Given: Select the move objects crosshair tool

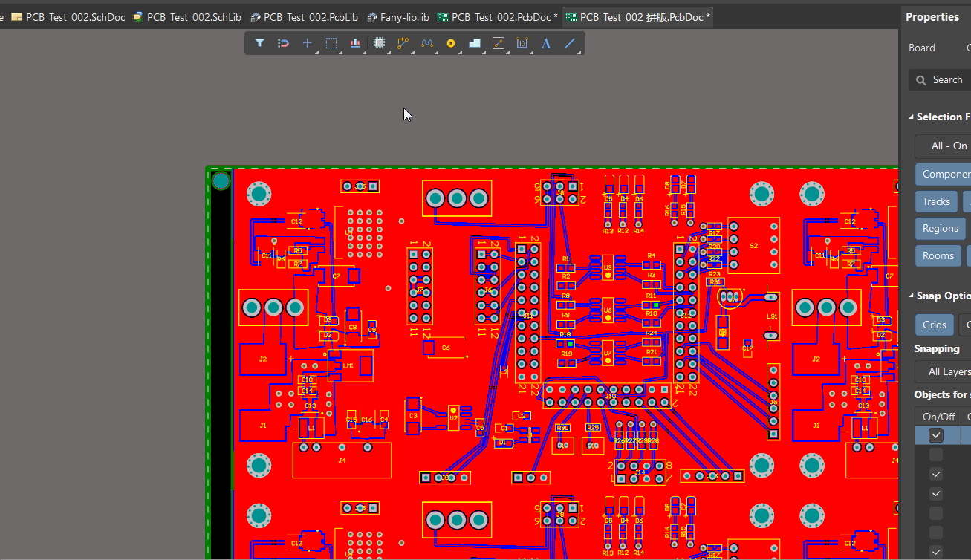Looking at the screenshot, I should point(308,43).
